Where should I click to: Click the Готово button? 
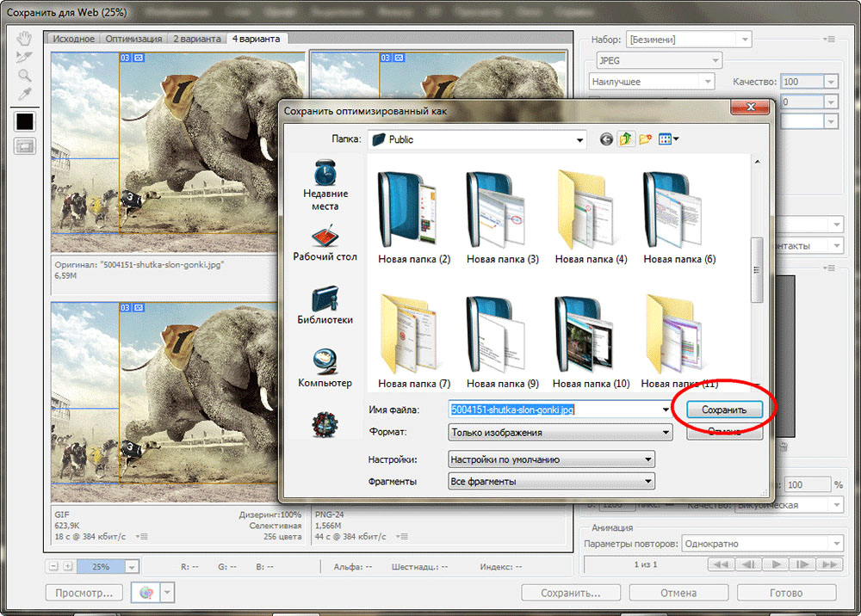click(x=786, y=593)
